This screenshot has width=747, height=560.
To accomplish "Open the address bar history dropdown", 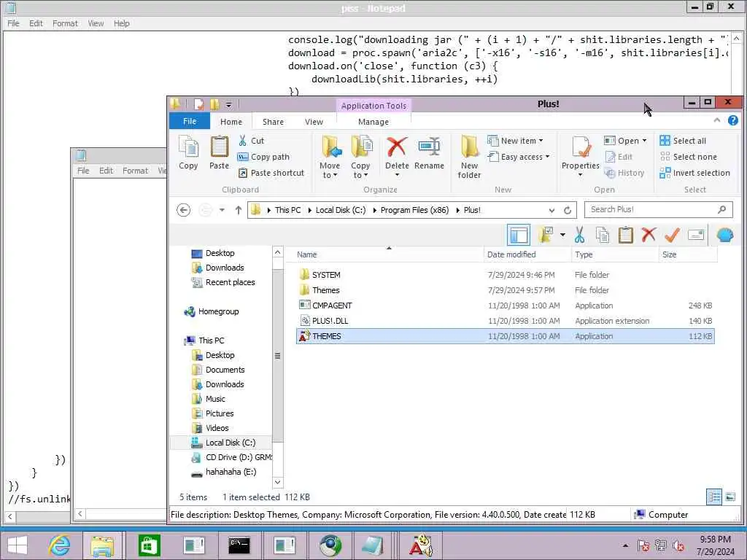I will tap(551, 210).
